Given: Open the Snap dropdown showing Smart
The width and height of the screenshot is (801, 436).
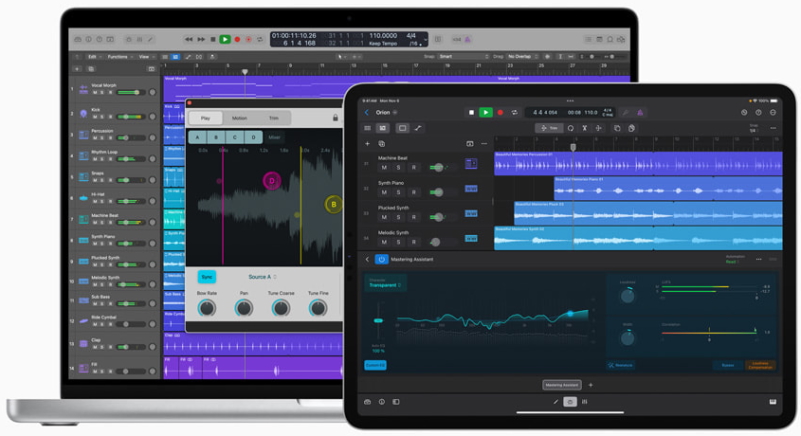Looking at the screenshot, I should 464,57.
